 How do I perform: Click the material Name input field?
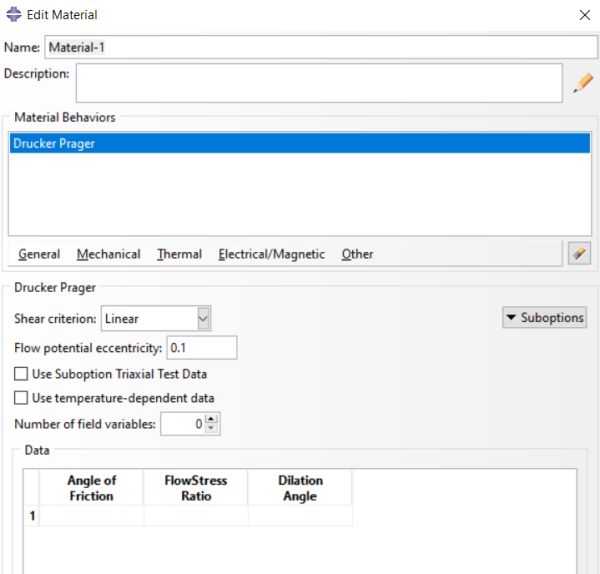coord(320,47)
